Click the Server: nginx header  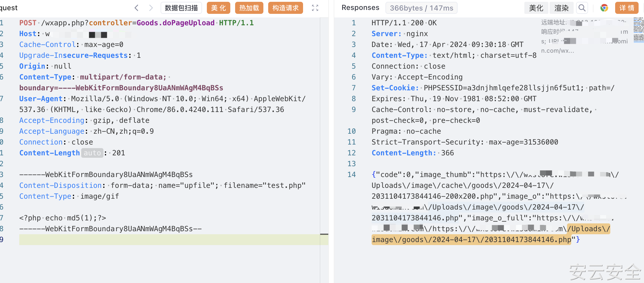[400, 34]
